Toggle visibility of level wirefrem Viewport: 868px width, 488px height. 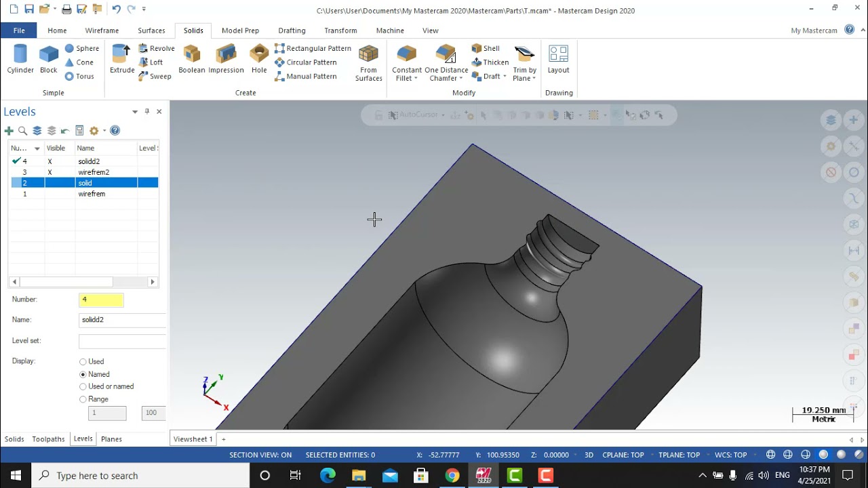pyautogui.click(x=60, y=194)
